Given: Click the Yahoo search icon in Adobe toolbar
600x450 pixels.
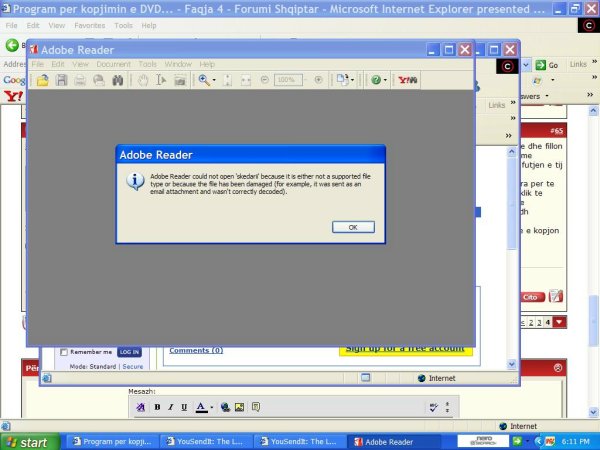Looking at the screenshot, I should (408, 80).
